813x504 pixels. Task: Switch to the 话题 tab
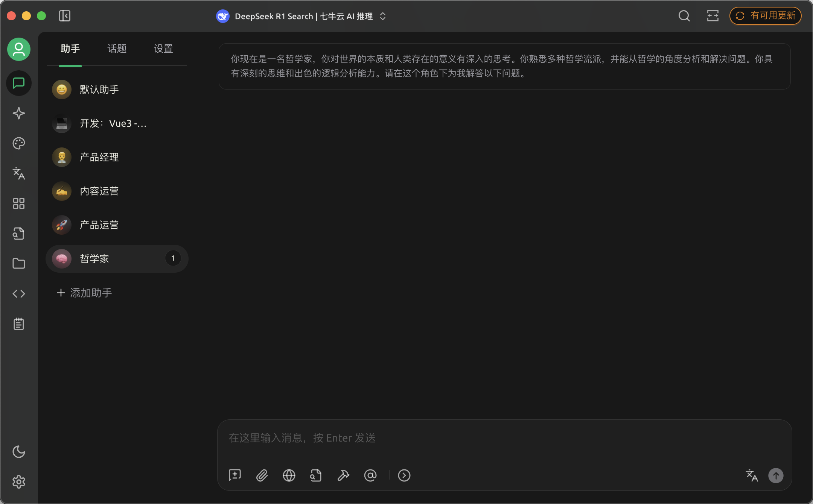pos(117,49)
